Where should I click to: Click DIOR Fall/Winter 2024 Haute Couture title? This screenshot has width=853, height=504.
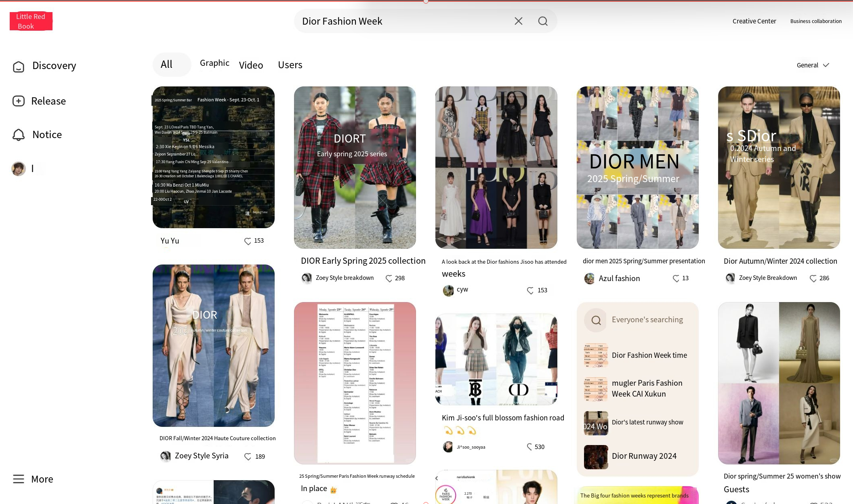click(x=217, y=438)
